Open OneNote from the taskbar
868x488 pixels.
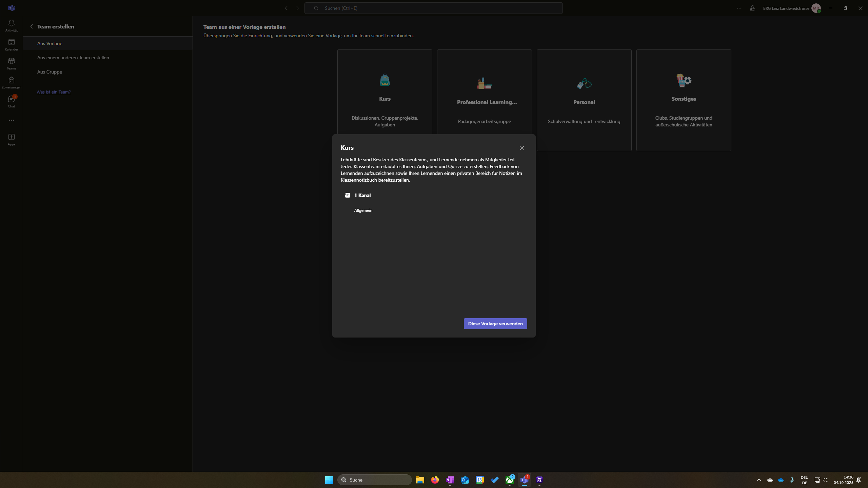pyautogui.click(x=450, y=480)
